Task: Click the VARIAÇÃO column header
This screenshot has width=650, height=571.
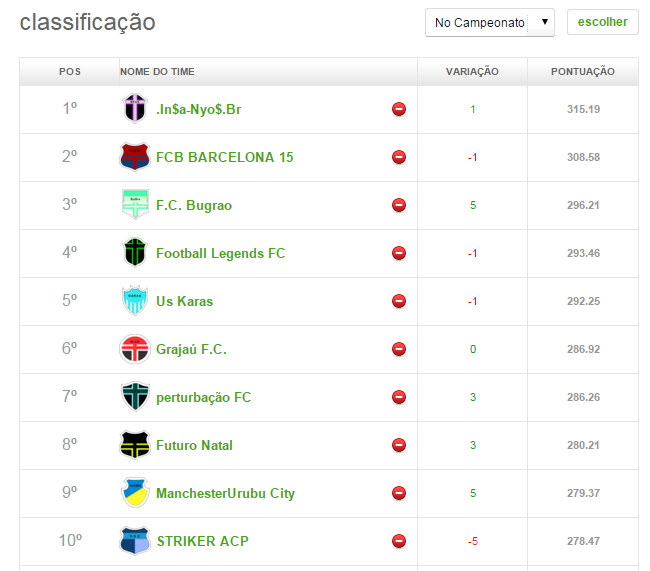Action: click(x=472, y=72)
